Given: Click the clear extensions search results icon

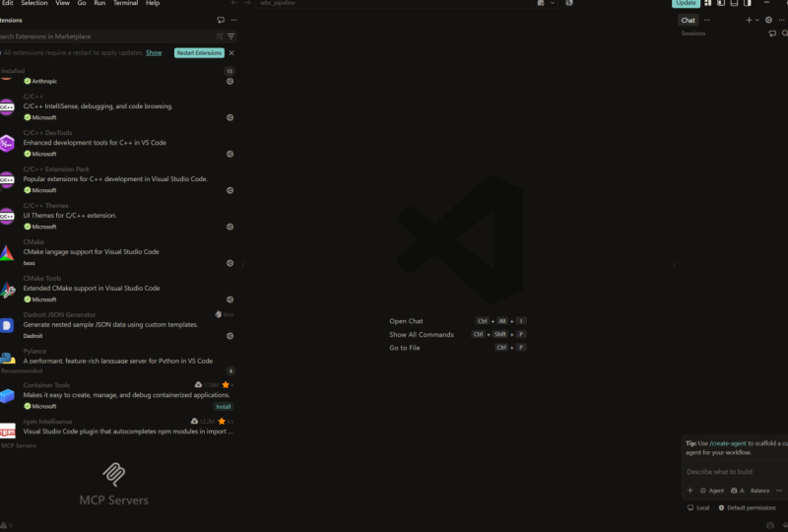Looking at the screenshot, I should pyautogui.click(x=220, y=36).
